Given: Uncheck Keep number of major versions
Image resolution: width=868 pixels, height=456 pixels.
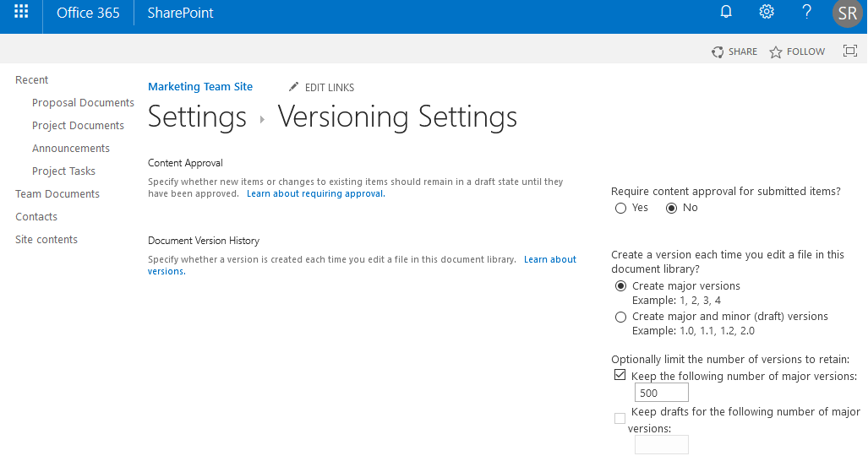Looking at the screenshot, I should pyautogui.click(x=620, y=375).
